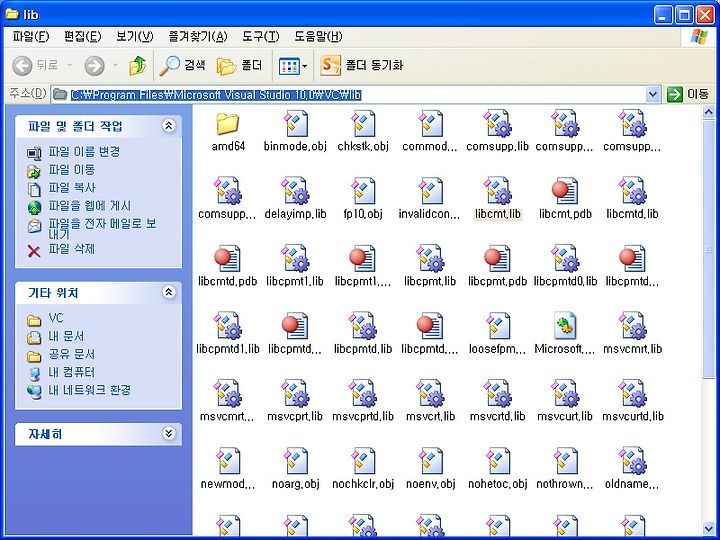The image size is (720, 540).
Task: Click the Forward arrow toolbar button
Action: pos(95,66)
